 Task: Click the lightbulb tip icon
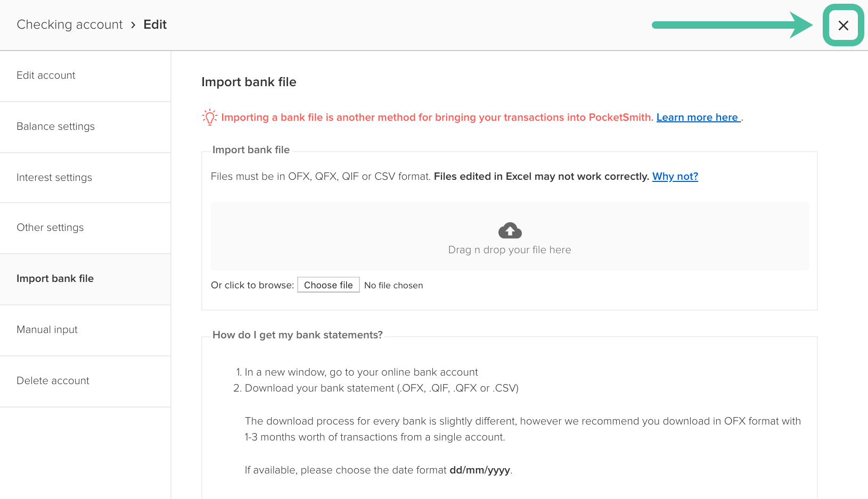(209, 117)
